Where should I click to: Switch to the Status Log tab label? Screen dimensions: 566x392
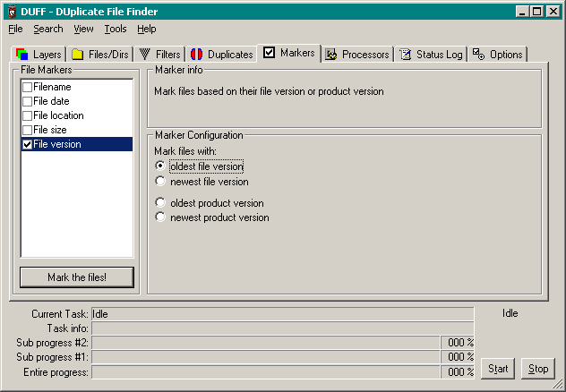(440, 55)
